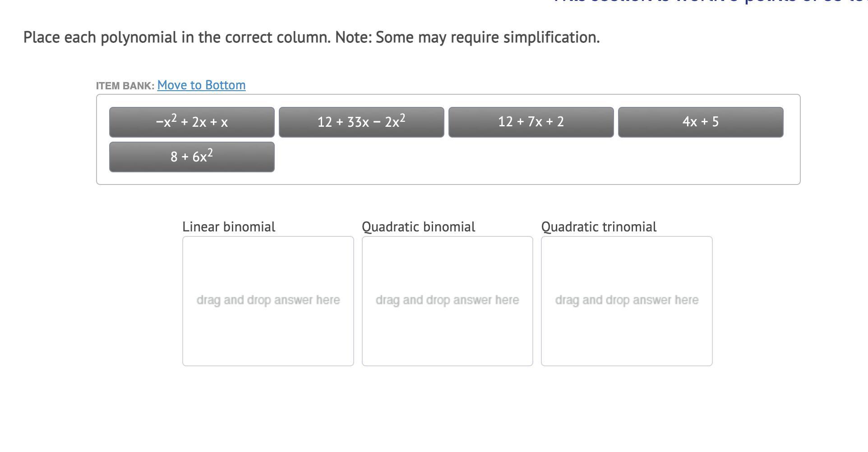The height and width of the screenshot is (452, 868).
Task: Click the cut-off blue header text at top
Action: coord(708,2)
